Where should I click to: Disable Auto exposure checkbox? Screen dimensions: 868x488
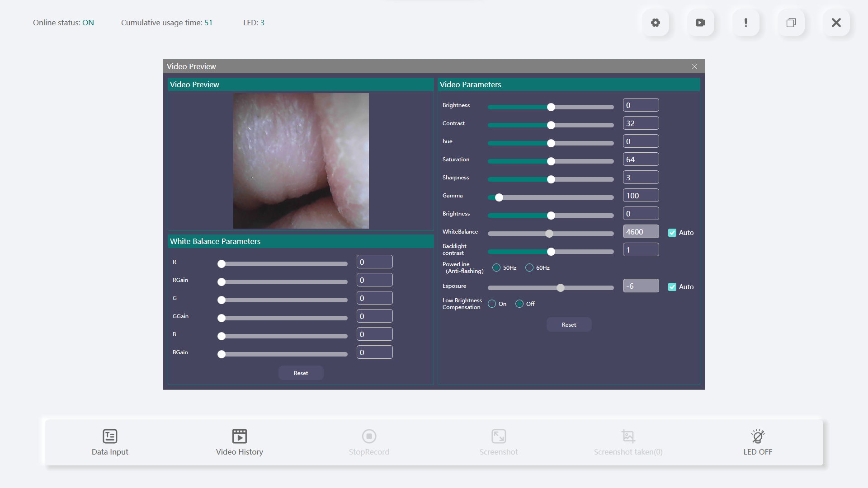click(x=672, y=286)
